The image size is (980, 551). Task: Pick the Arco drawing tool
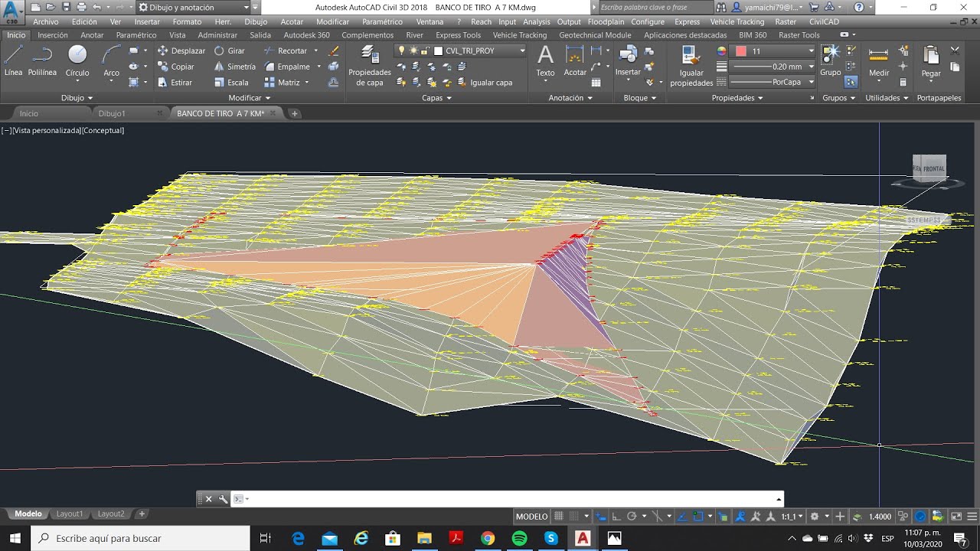(x=112, y=61)
